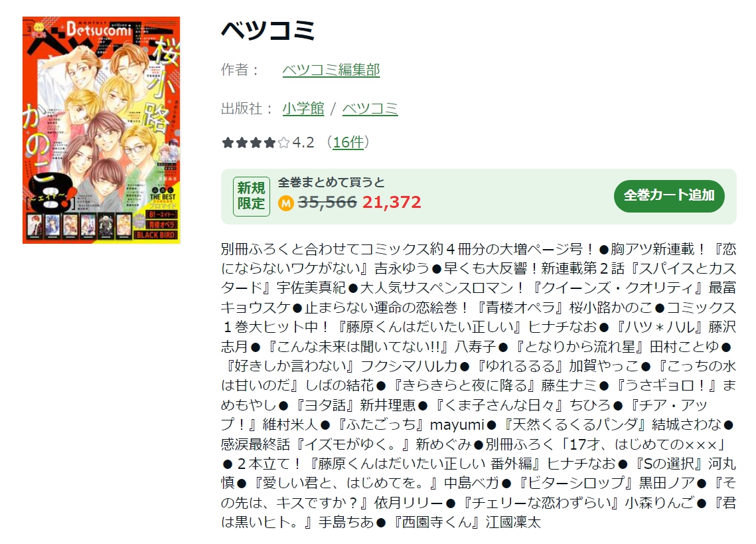Click the first rating star
Viewport: 756px width, 544px height.
(x=228, y=143)
